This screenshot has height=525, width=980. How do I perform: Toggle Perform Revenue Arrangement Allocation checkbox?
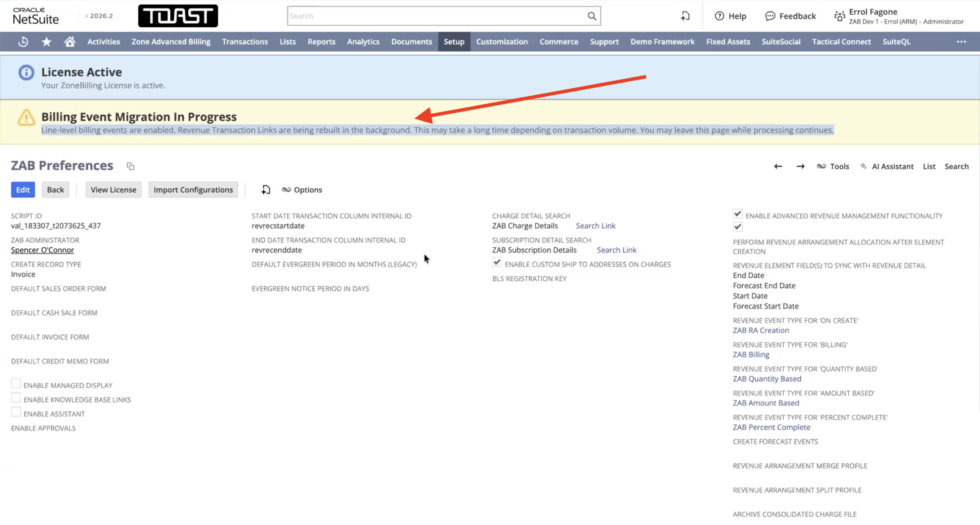coord(737,227)
